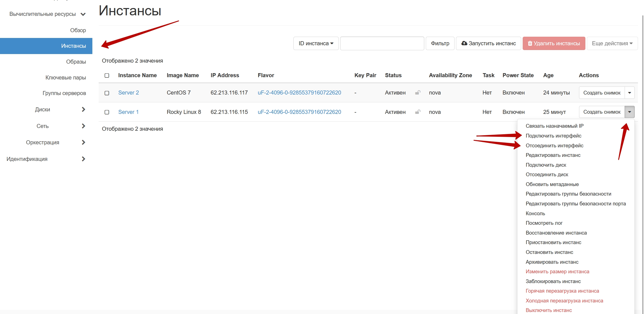The height and width of the screenshot is (314, 644).
Task: Click Удалить инстансы trash button
Action: [x=554, y=43]
